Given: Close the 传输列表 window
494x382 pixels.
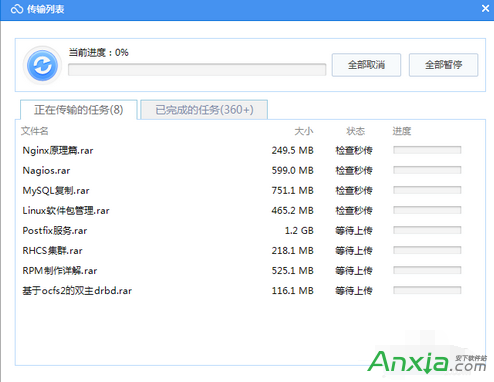Looking at the screenshot, I should click(486, 9).
